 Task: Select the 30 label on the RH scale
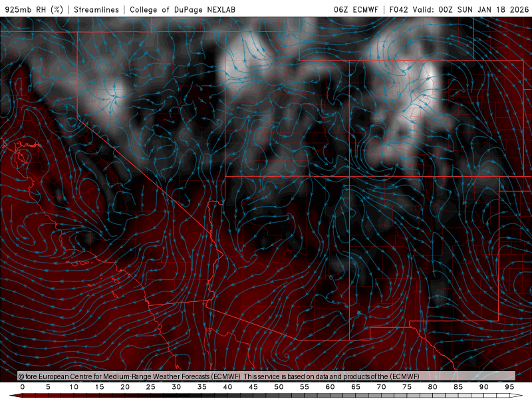(176, 387)
